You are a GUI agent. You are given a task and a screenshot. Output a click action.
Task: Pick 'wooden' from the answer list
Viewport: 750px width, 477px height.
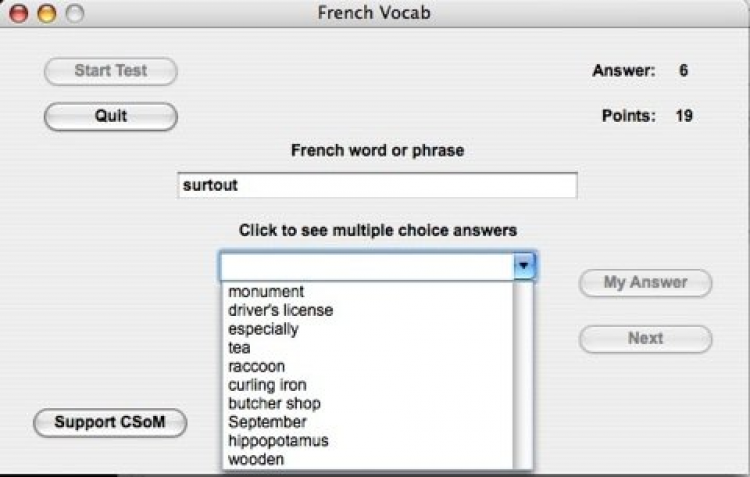point(256,460)
